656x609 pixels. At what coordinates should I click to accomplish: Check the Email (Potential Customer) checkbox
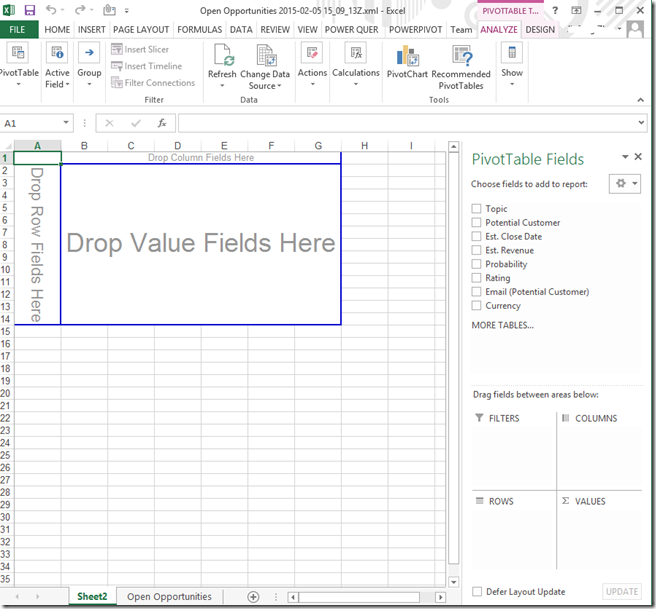pyautogui.click(x=476, y=292)
